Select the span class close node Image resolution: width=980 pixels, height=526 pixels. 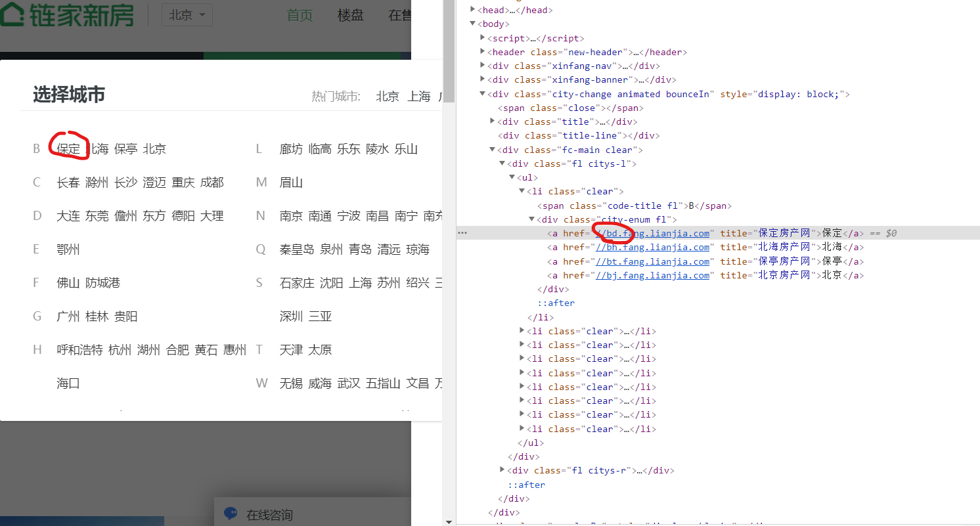pos(571,108)
